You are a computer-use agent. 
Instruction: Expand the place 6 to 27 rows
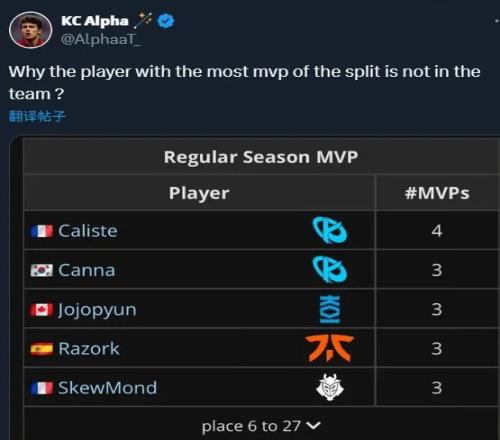coord(261,426)
